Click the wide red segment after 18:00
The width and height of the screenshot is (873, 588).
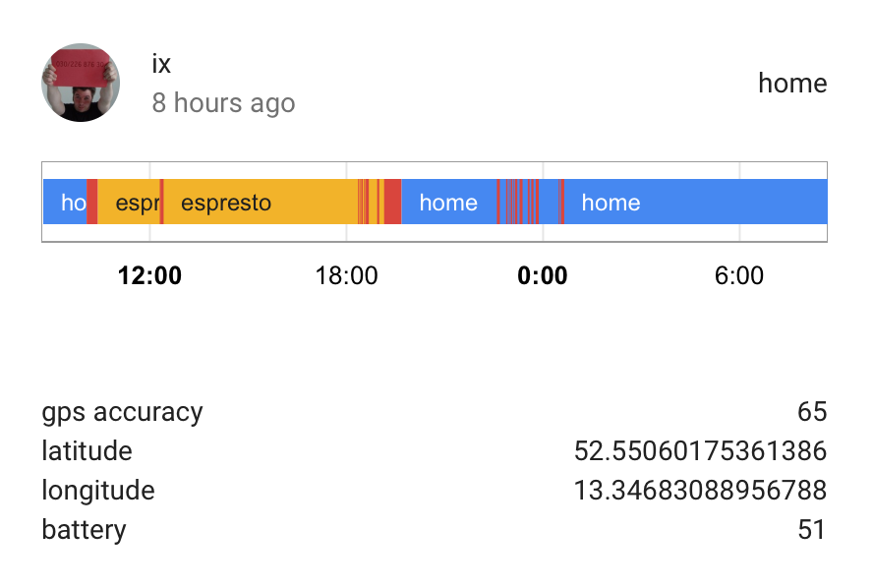(392, 203)
